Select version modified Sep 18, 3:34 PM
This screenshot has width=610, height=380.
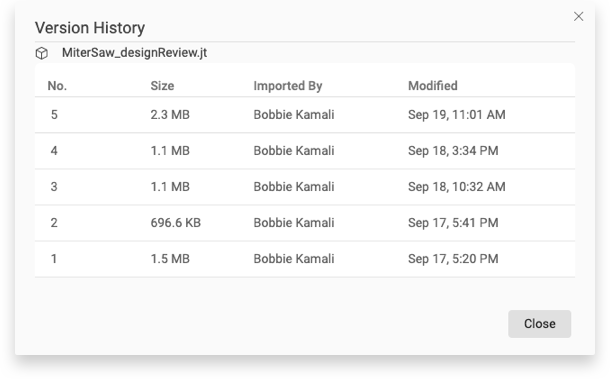pos(453,151)
